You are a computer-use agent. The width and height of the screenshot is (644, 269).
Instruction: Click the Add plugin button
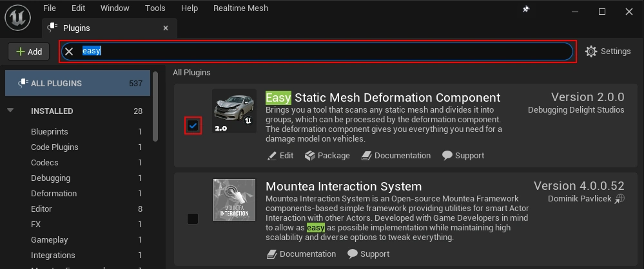(29, 51)
